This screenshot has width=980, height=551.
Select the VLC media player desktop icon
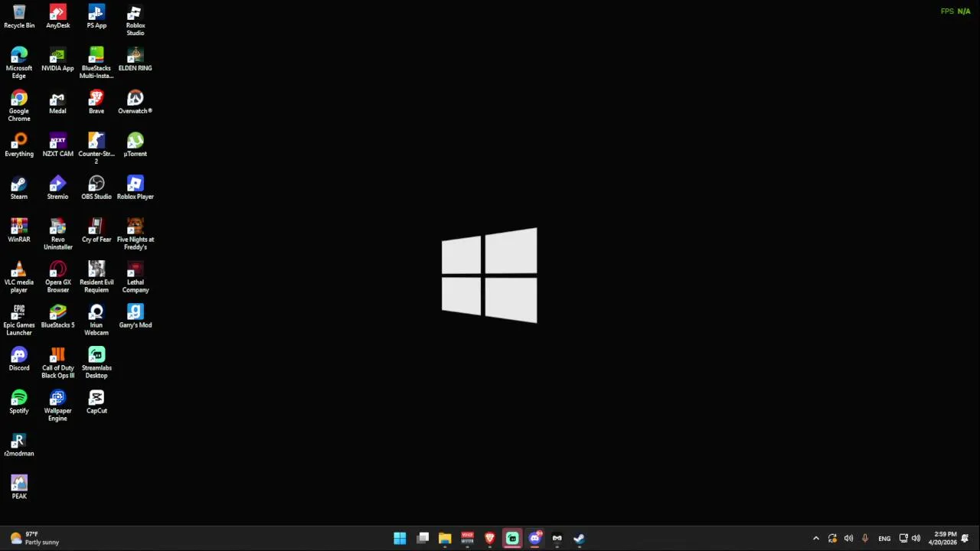19,278
